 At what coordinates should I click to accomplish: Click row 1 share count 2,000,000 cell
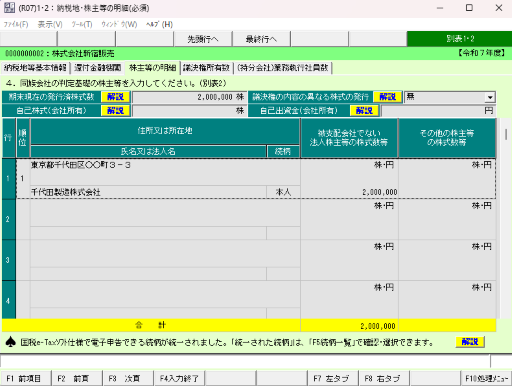pos(349,179)
